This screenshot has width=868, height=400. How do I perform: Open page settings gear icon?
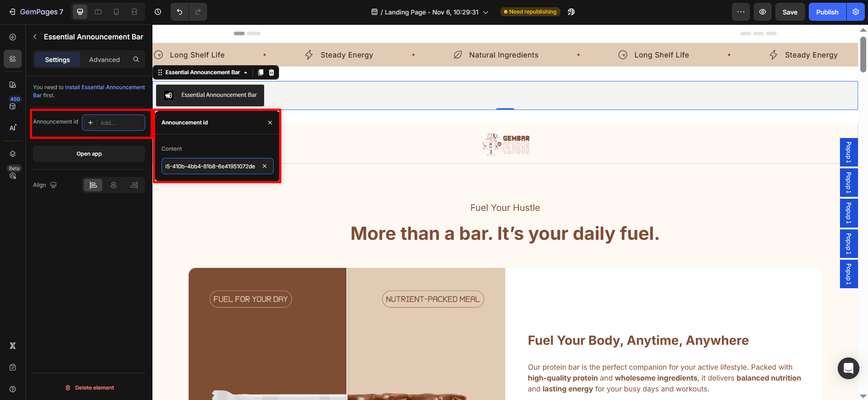pyautogui.click(x=856, y=12)
